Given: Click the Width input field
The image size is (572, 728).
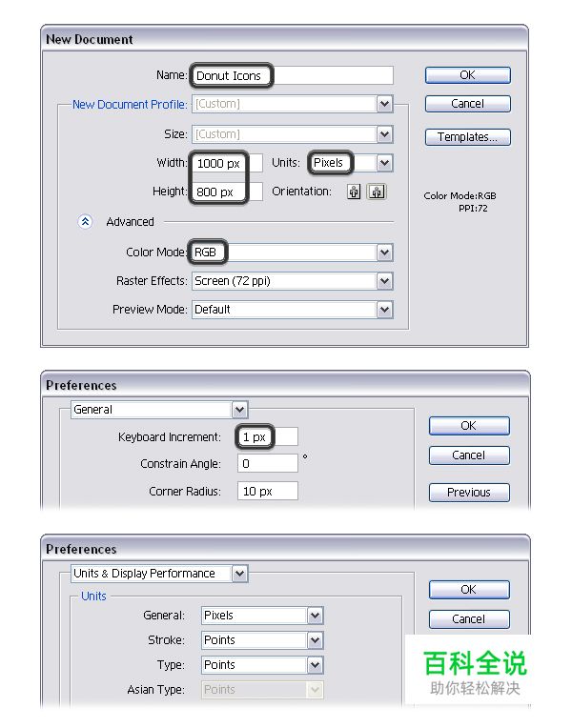Looking at the screenshot, I should (226, 163).
